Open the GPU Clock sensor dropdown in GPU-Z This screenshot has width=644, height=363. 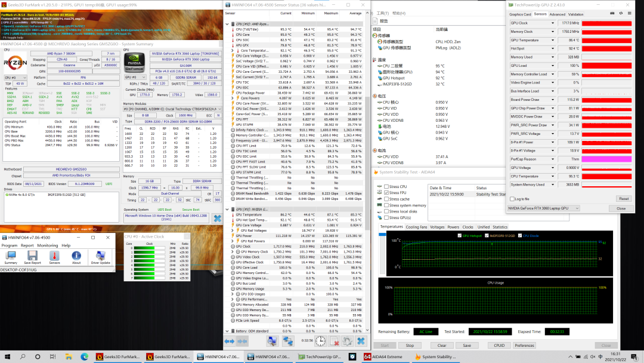click(x=552, y=23)
